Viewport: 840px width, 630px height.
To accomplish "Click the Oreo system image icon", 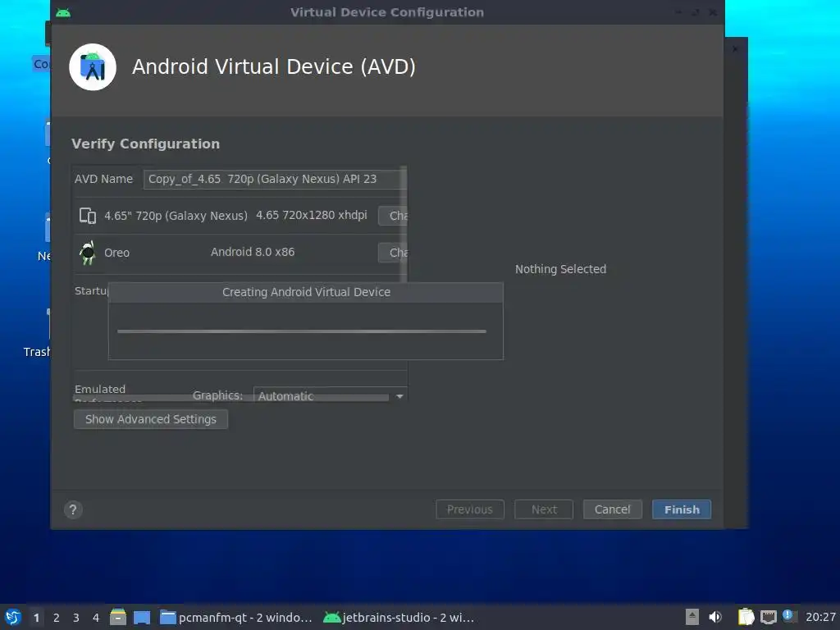I will click(88, 253).
